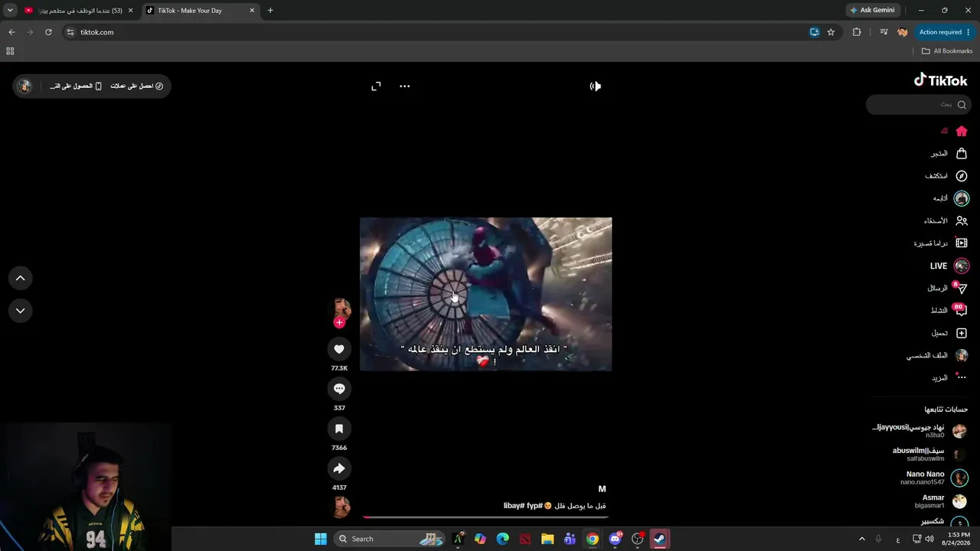Image resolution: width=980 pixels, height=551 pixels.
Task: Open Messages paper-plane icon
Action: pyautogui.click(x=962, y=289)
